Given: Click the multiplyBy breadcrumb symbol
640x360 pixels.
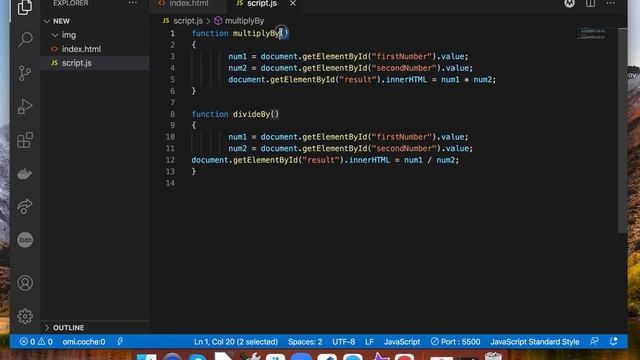Looking at the screenshot, I should coord(244,21).
